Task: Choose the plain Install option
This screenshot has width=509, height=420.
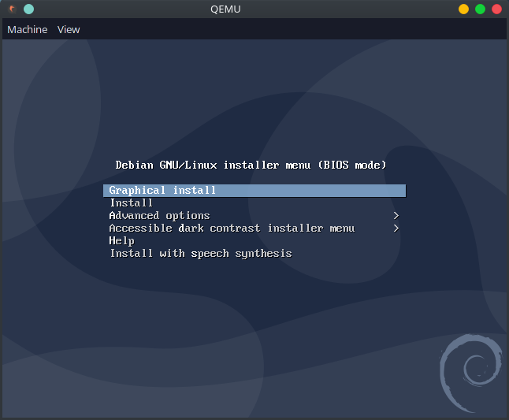Action: click(131, 203)
